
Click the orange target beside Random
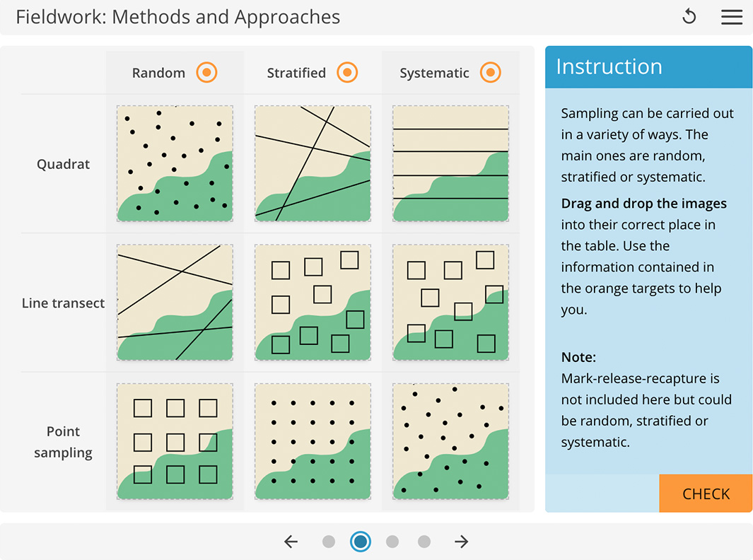[206, 72]
